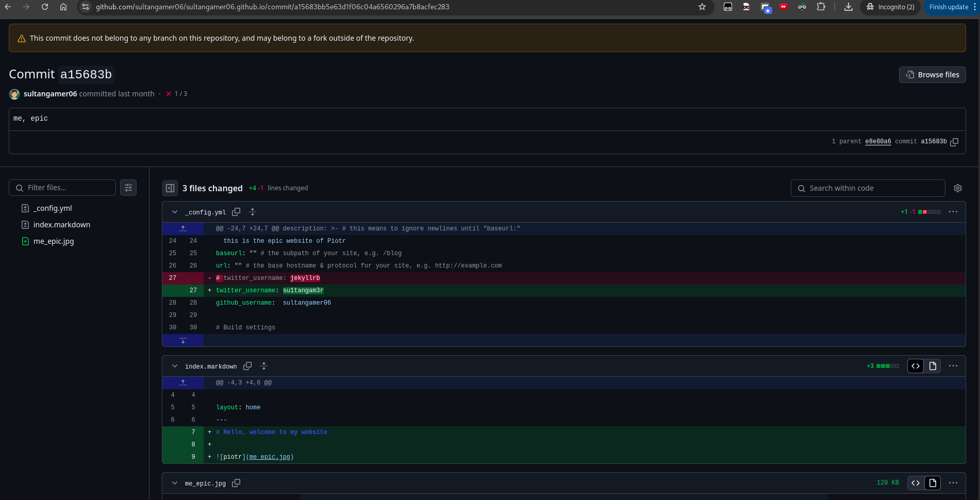The width and height of the screenshot is (980, 500).
Task: Select index.markdown in the file tree
Action: [x=61, y=225]
